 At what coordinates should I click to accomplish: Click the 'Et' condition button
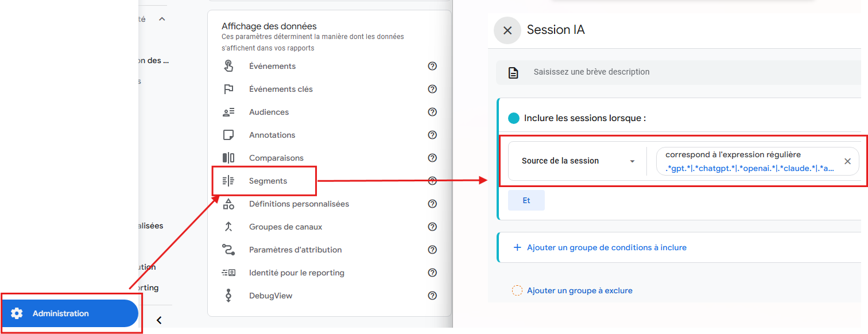526,200
